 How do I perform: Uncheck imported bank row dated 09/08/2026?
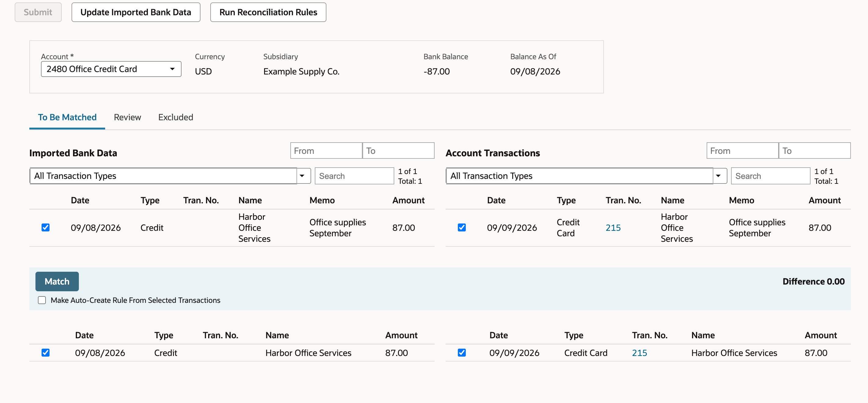(46, 227)
